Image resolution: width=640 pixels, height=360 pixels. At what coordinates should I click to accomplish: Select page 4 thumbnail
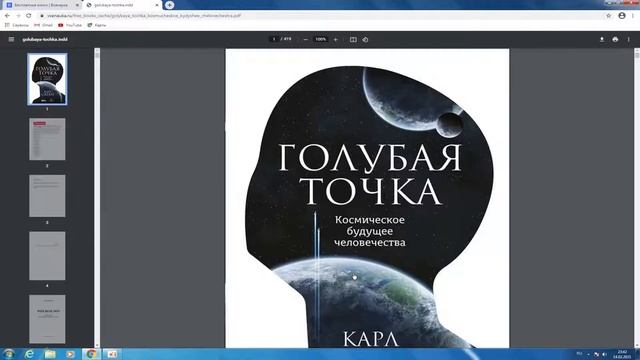(x=47, y=256)
